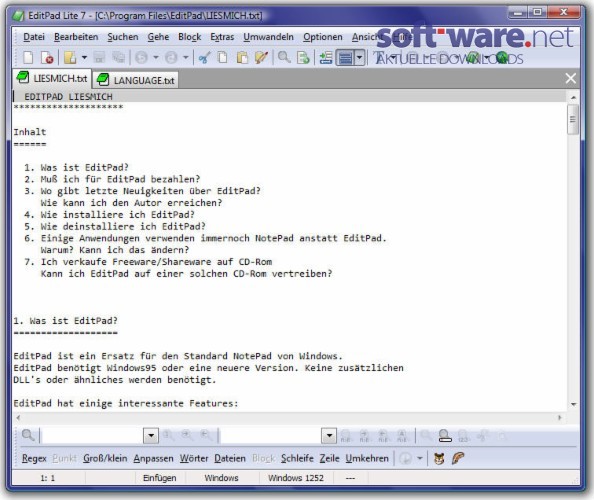Click the scissors Cut icon
Screen dimensions: 594x500
pyautogui.click(x=205, y=58)
